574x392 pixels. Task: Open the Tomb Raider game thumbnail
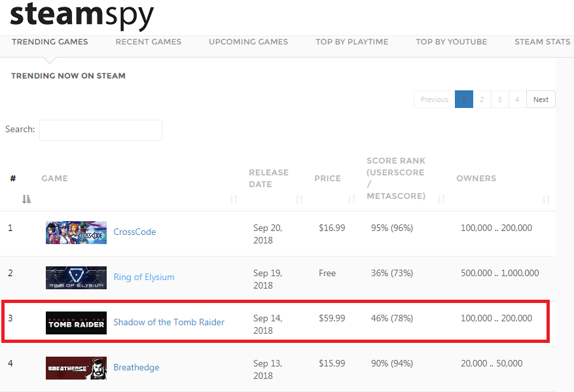pos(76,323)
